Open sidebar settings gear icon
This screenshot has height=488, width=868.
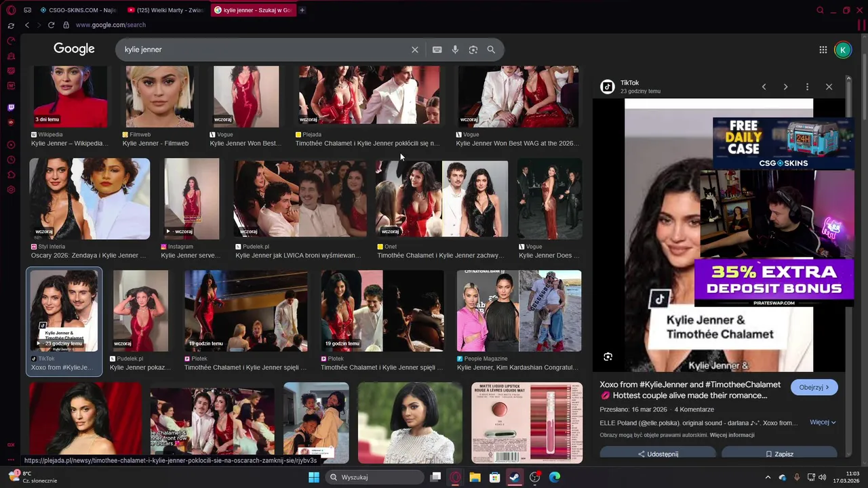tap(11, 189)
